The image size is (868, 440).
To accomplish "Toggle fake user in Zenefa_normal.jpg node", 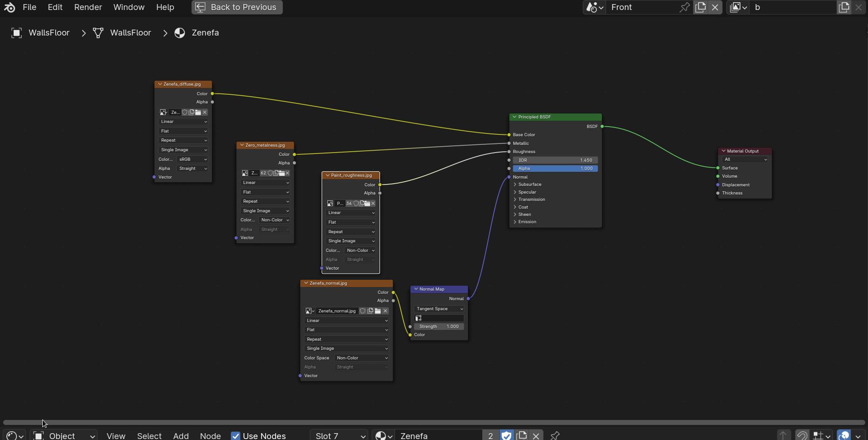I will click(x=363, y=311).
